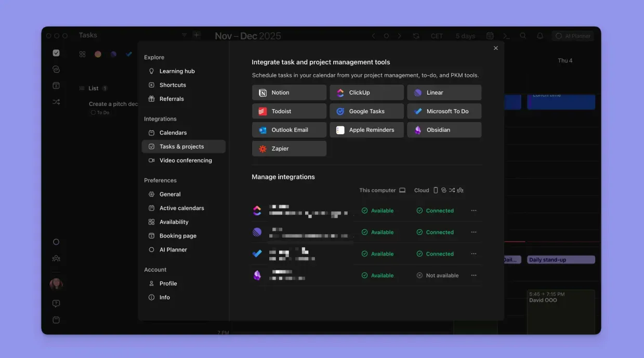Open the David OOO calendar event
Screen dimensions: 644x358
click(x=561, y=312)
